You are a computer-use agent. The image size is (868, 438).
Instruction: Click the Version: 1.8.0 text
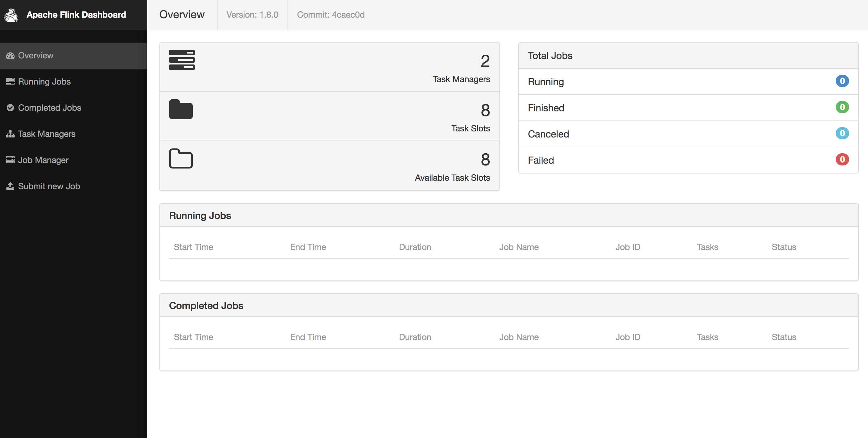tap(252, 15)
